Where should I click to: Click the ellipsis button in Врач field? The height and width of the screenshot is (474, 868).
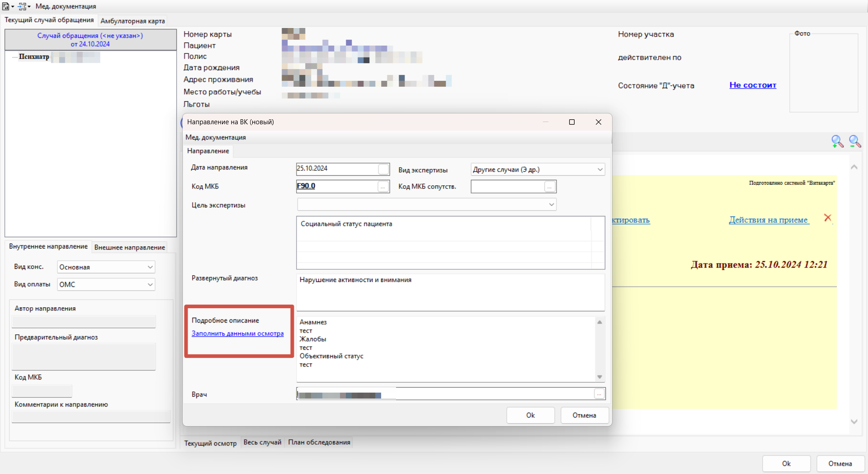[x=599, y=394]
